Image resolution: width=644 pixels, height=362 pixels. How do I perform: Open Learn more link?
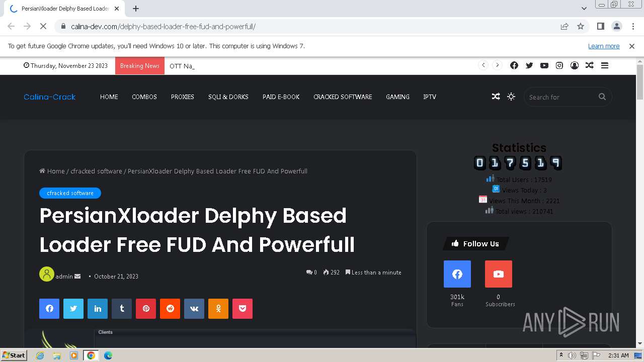click(604, 46)
